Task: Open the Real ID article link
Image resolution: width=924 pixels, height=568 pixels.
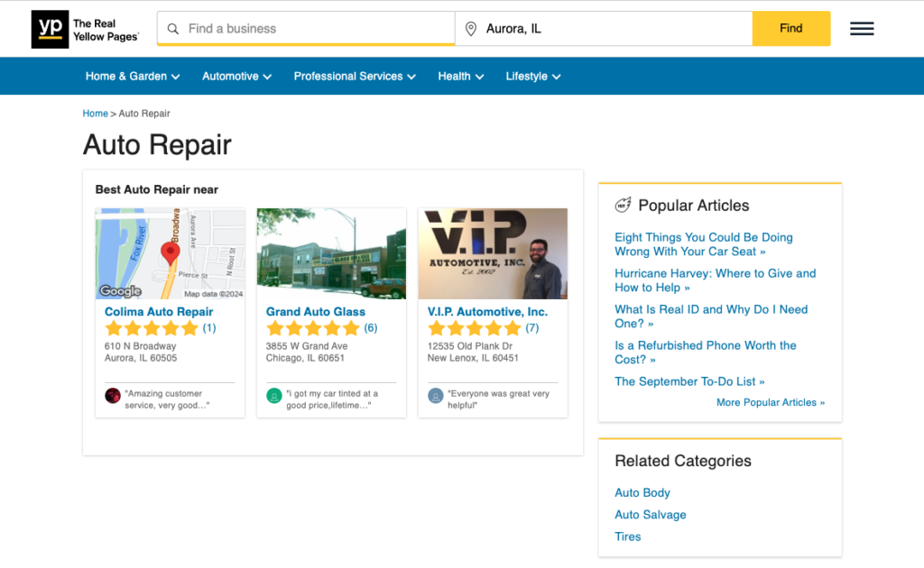Action: 711,316
